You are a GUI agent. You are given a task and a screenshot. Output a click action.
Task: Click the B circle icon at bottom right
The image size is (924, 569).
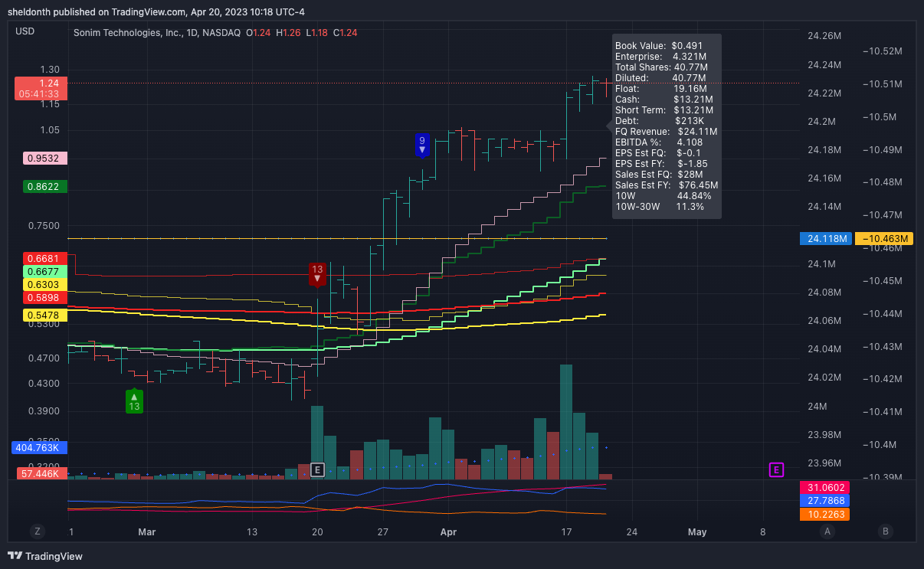[885, 531]
